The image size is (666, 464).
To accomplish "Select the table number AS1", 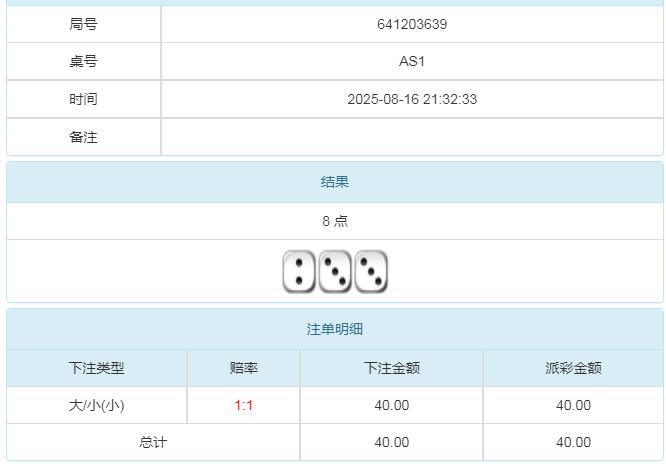I will 411,62.
